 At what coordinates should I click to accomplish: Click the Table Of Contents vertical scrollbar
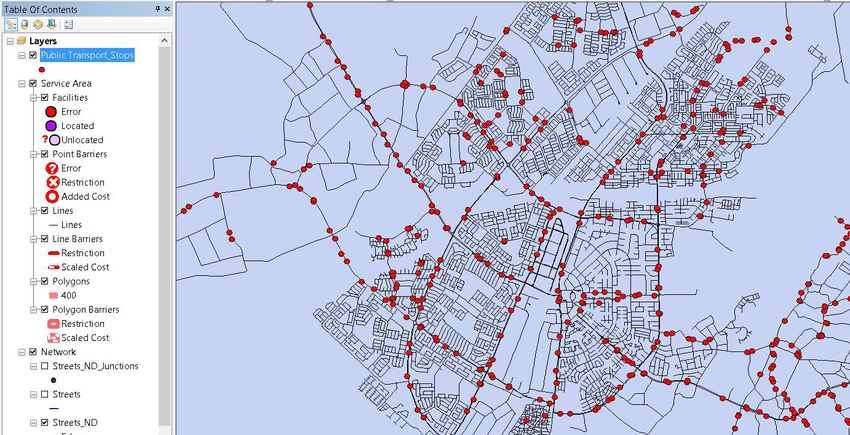coord(164,200)
